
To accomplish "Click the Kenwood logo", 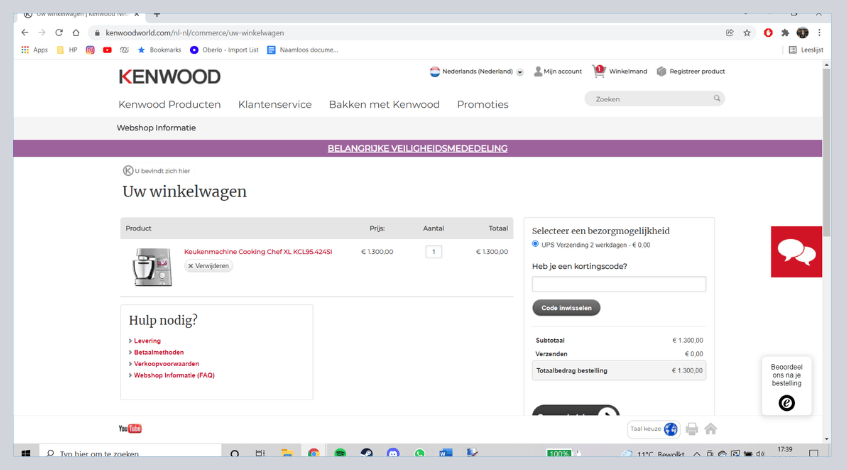I will [170, 77].
